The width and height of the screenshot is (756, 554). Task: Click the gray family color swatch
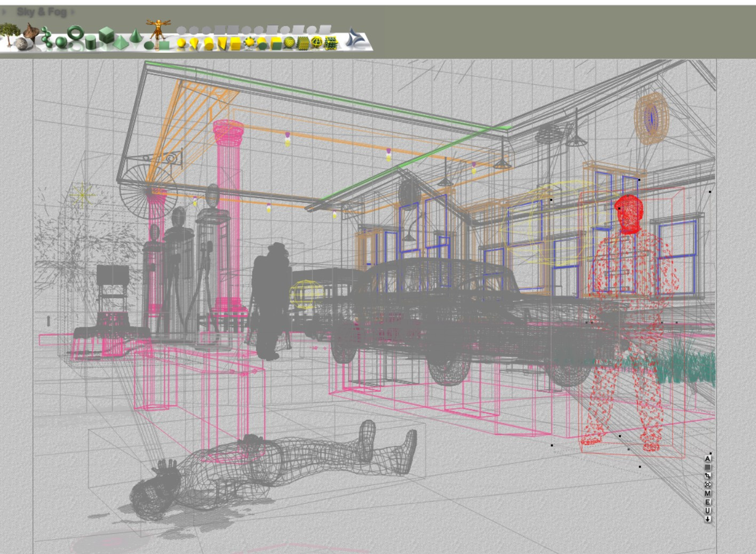(x=707, y=467)
